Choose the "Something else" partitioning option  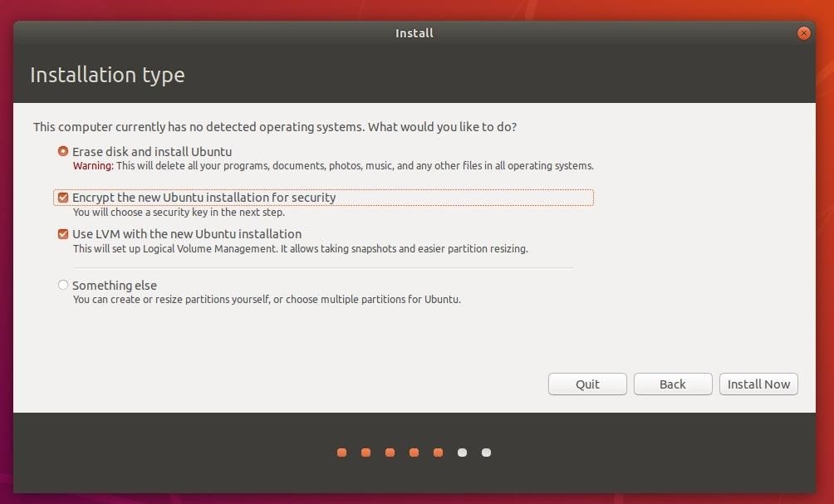63,285
